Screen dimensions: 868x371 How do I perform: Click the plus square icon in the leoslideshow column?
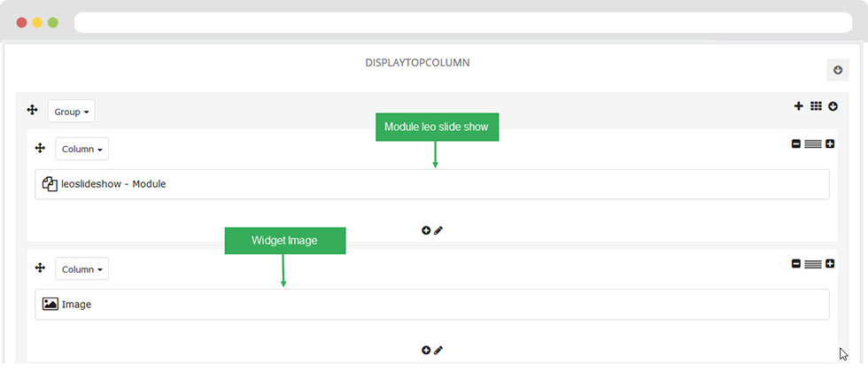830,143
